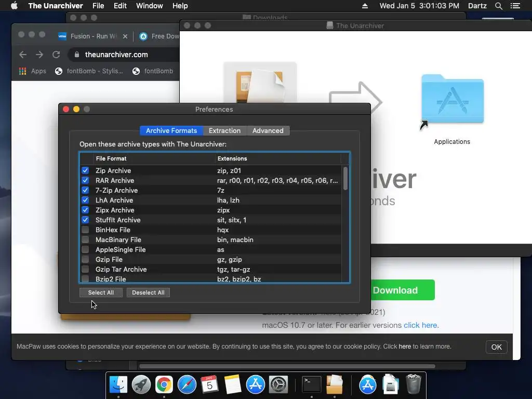Open fontBomb - Stylis... bookmark
The image size is (532, 399).
click(89, 71)
